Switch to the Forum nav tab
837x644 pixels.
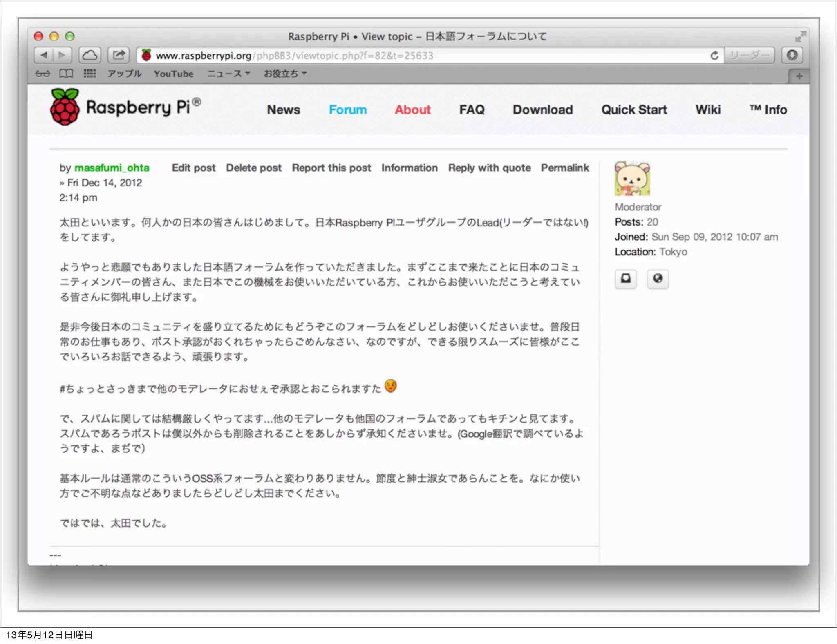347,110
